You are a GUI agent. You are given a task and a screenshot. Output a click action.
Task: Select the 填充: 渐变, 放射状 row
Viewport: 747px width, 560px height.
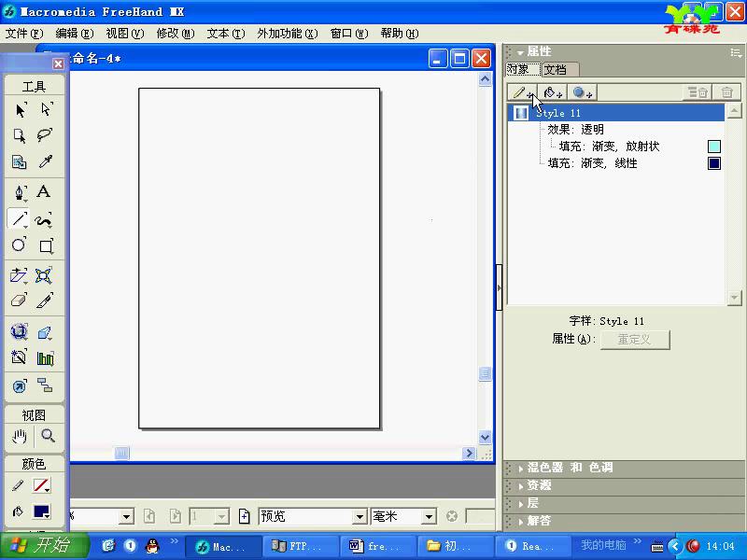[x=617, y=147]
